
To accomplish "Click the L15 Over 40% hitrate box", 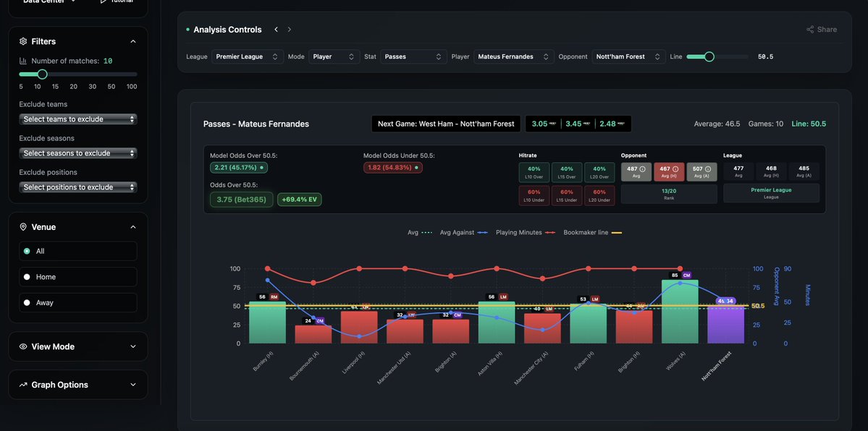I will pos(567,172).
